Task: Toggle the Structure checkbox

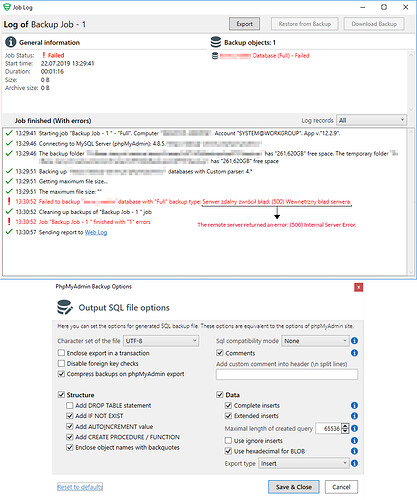Action: 61,395
